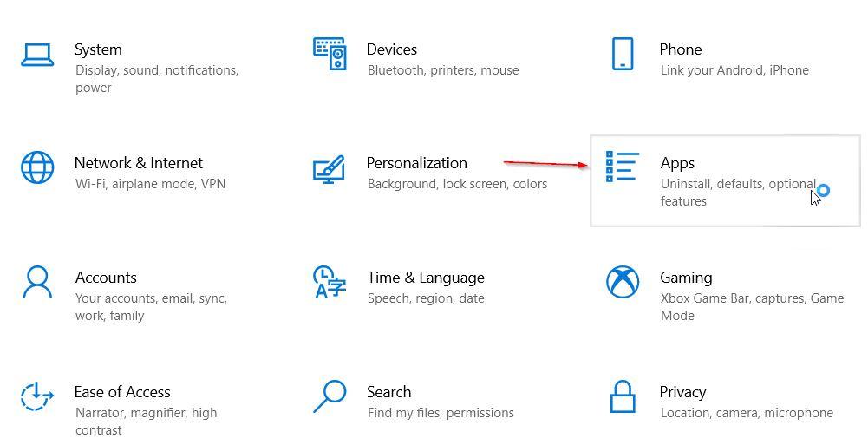Open the Privacy padlock icon
Viewport: 868px width, 445px height.
pos(623,396)
